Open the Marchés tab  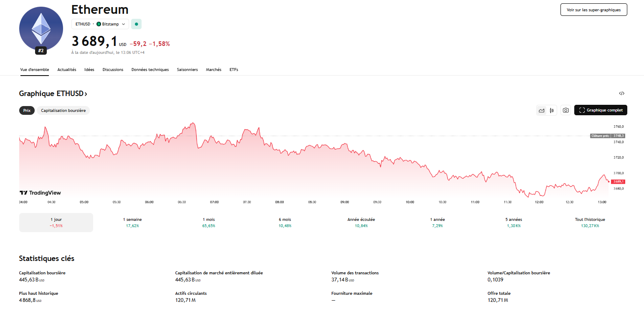coord(213,70)
